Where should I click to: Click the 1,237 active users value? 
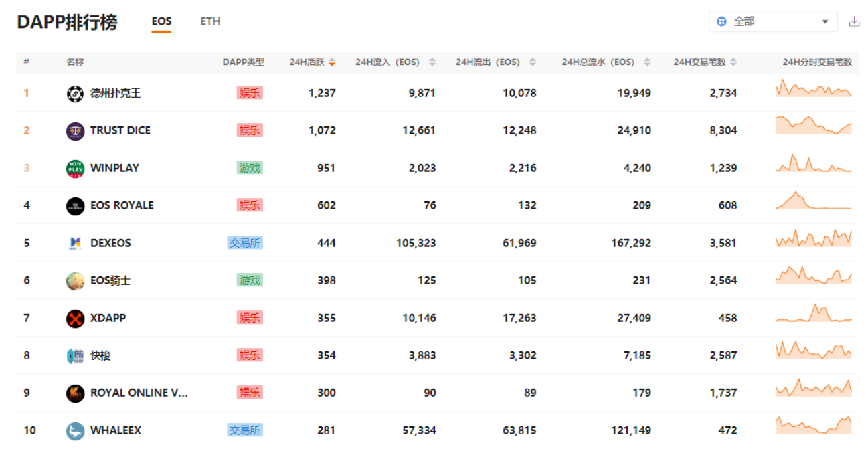pyautogui.click(x=322, y=94)
